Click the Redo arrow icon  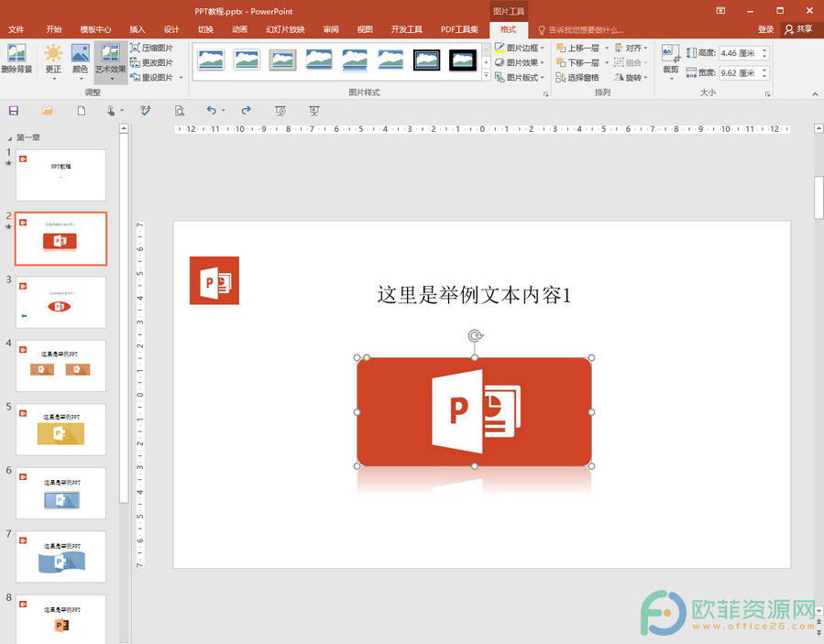pos(246,110)
